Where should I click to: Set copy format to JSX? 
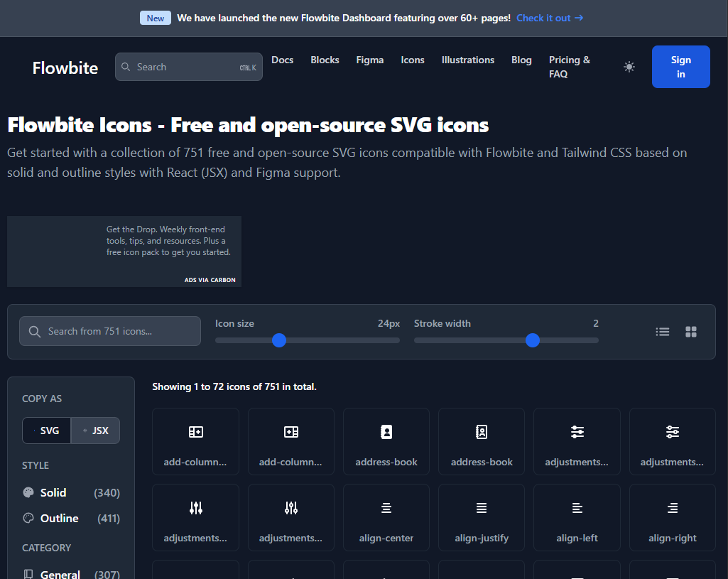[95, 431]
